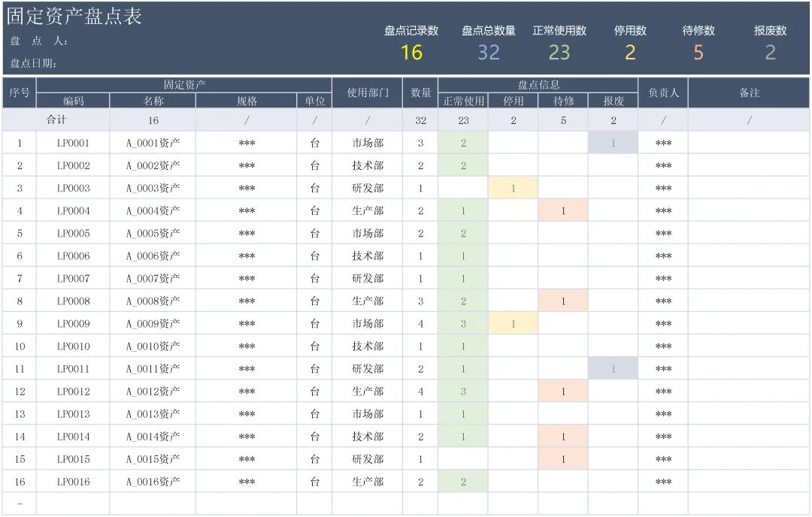Viewport: 812px width, 517px height.
Task: Select cell LP0014
Action: tap(73, 437)
